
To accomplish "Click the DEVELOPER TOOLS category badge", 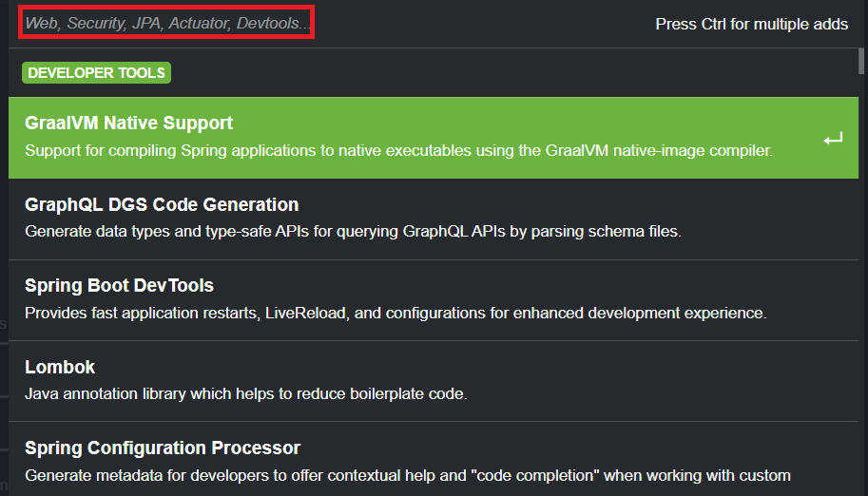I will click(x=96, y=73).
